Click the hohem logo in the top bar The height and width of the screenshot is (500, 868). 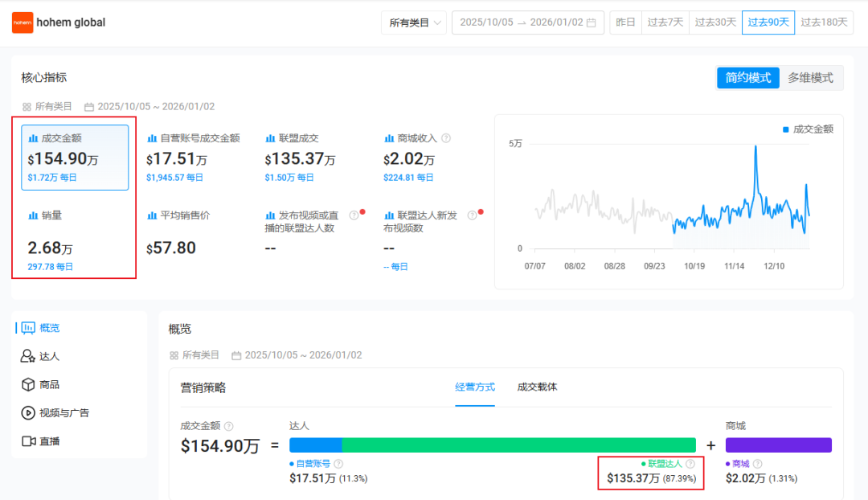coord(23,23)
